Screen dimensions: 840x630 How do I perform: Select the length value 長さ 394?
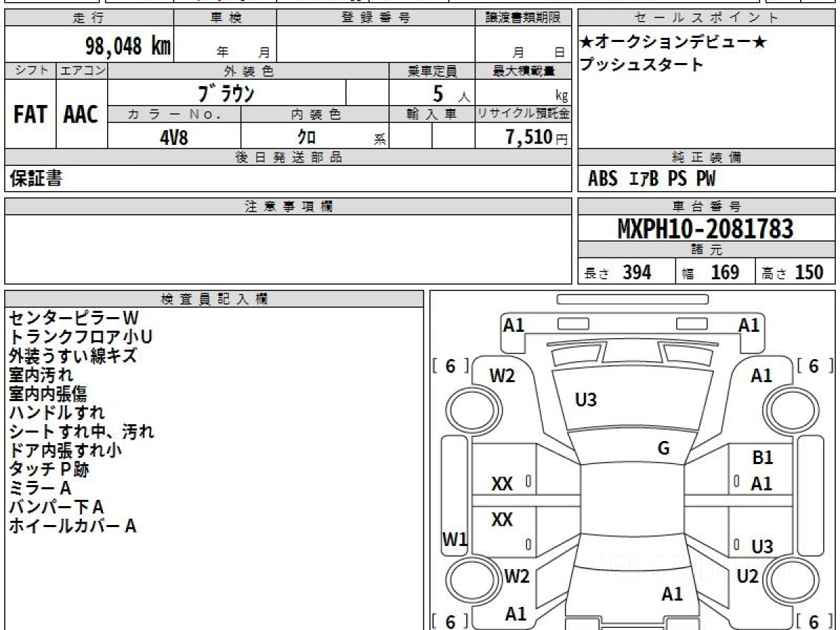pos(618,272)
